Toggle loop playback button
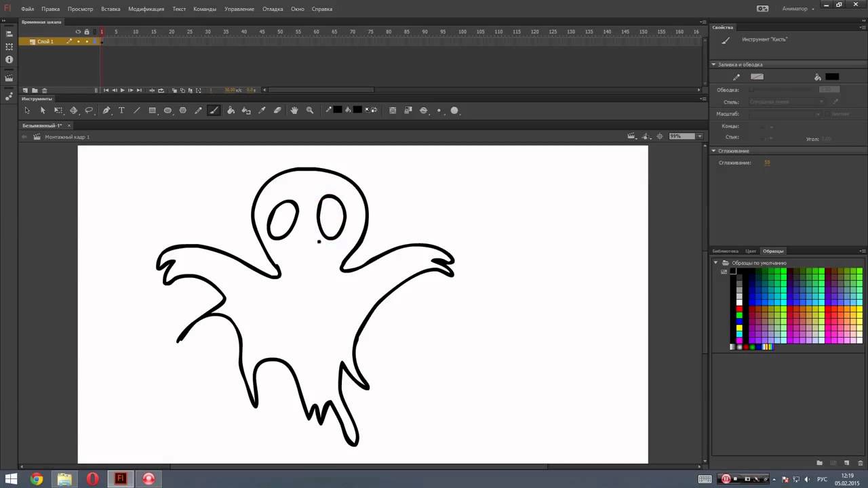Viewport: 868px width, 488px height. tap(161, 90)
